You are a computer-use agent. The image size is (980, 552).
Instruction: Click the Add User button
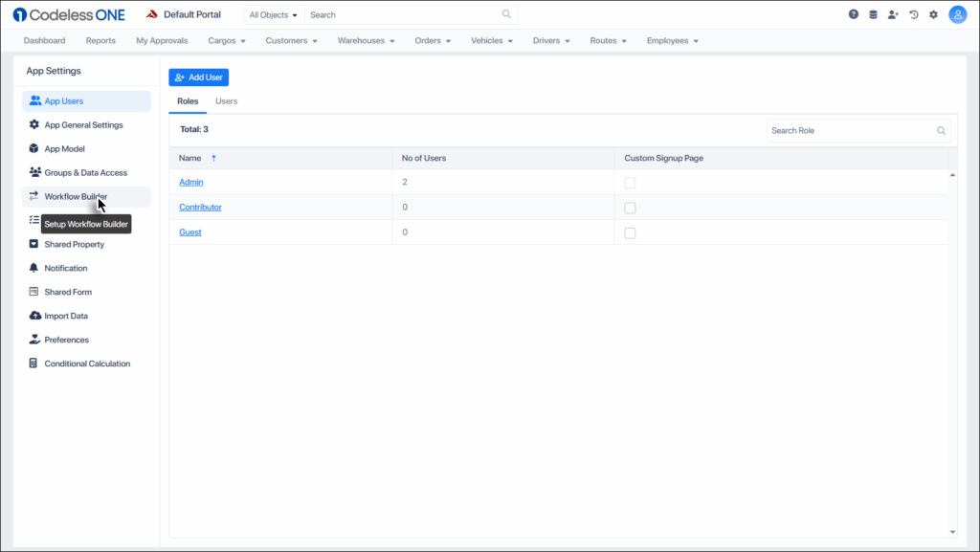pyautogui.click(x=198, y=77)
